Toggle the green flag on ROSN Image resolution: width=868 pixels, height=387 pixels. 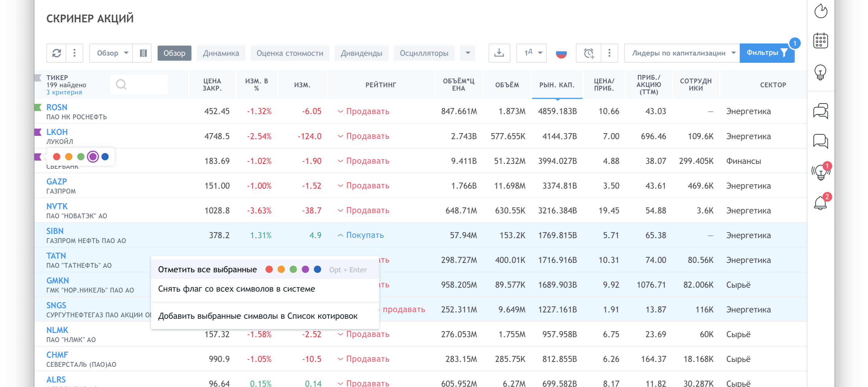point(38,107)
